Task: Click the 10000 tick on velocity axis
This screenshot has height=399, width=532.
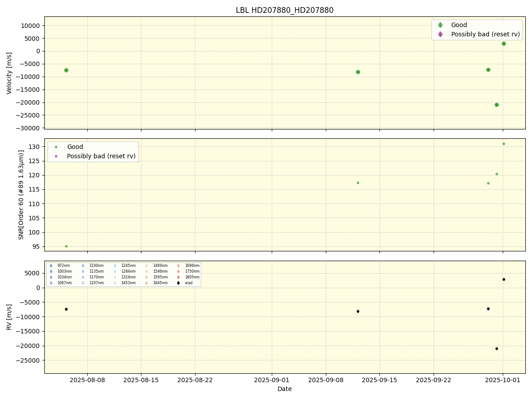Action: pyautogui.click(x=31, y=26)
